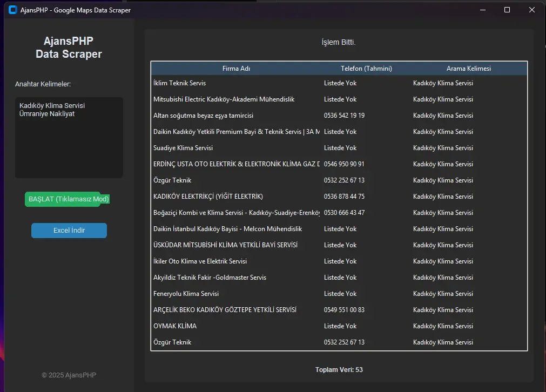Click the Excel İndir button
The height and width of the screenshot is (392, 546).
pos(69,231)
